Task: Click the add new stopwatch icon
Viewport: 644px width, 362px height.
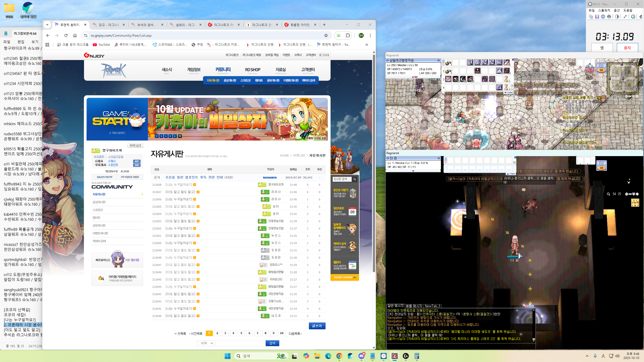Action: coord(633,17)
